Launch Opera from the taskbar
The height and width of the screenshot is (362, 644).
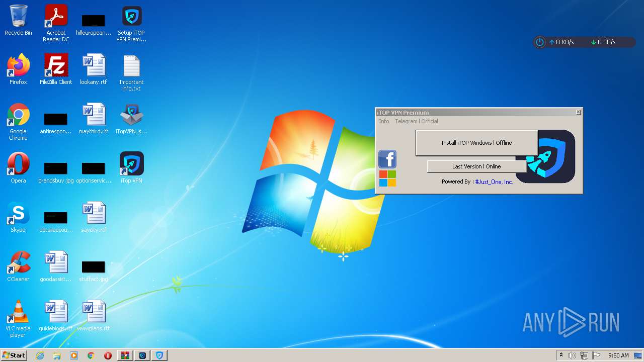pyautogui.click(x=108, y=355)
